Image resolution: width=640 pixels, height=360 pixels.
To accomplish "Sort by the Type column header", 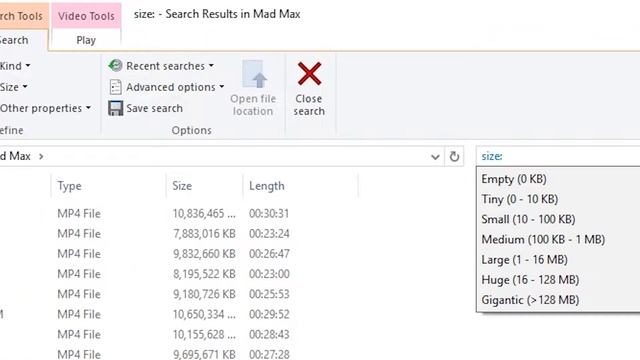I will point(69,186).
